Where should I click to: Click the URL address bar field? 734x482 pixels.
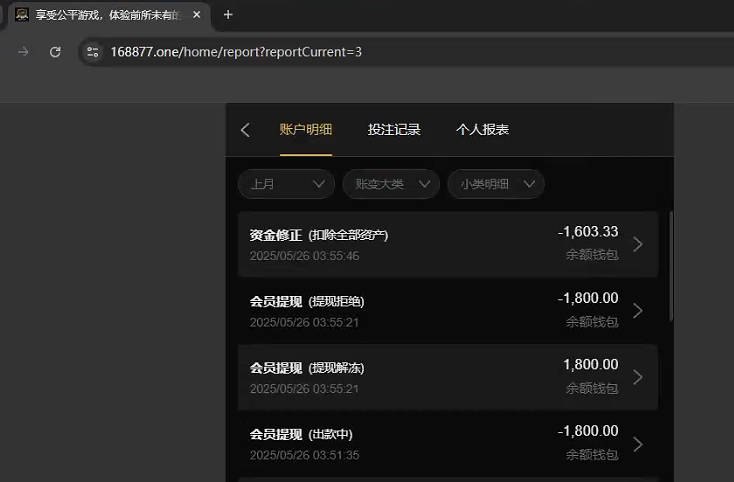click(x=400, y=52)
